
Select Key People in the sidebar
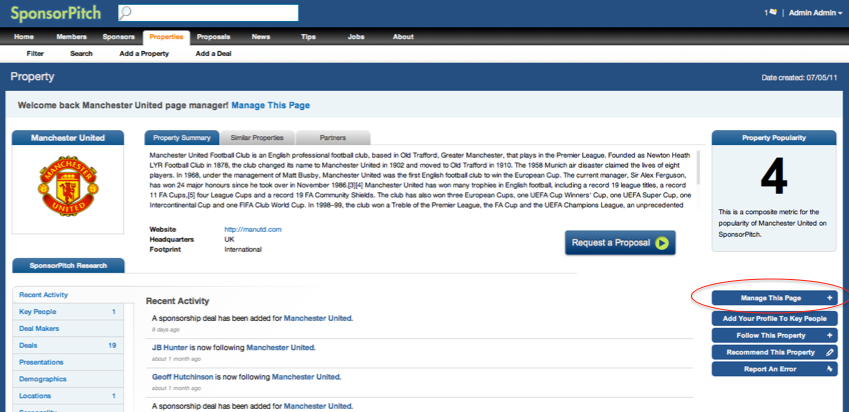[68, 312]
